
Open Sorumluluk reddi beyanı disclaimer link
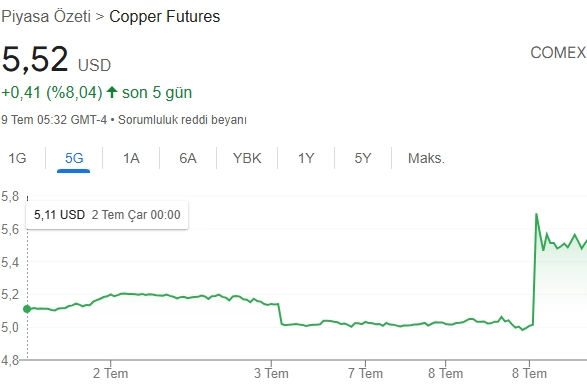click(x=182, y=120)
